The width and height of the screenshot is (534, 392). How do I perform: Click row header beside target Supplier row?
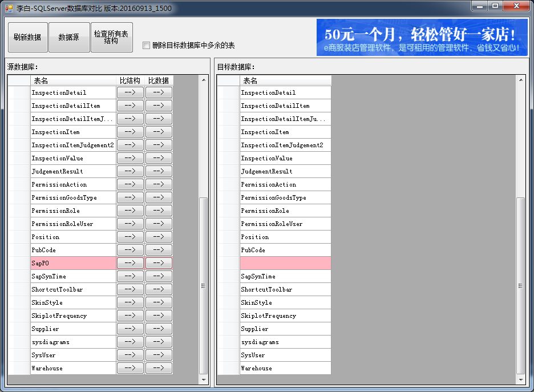tap(229, 329)
